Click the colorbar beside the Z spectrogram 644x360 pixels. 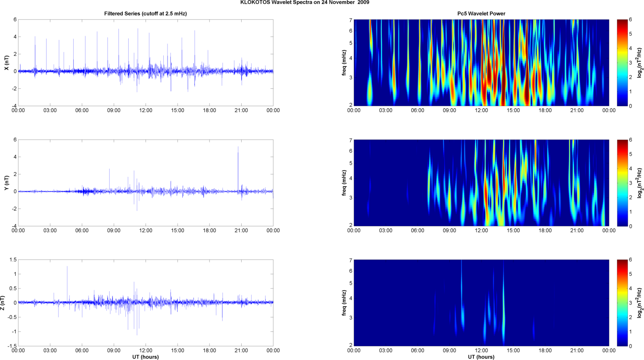click(622, 303)
